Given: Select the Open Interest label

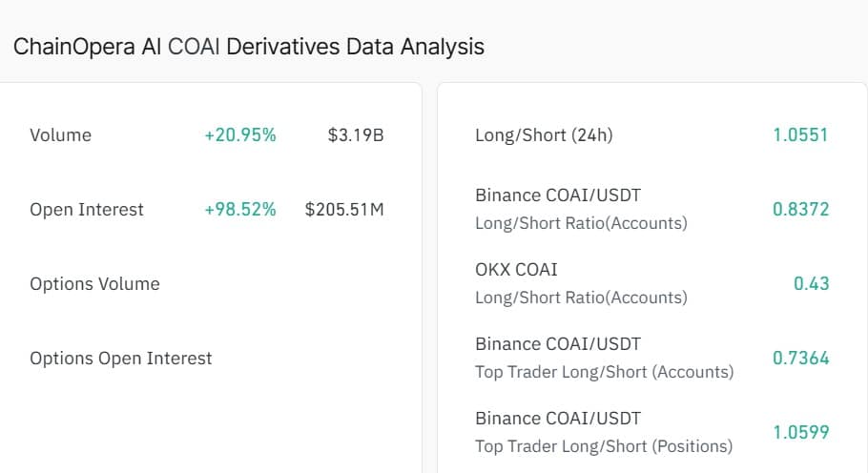Looking at the screenshot, I should click(x=87, y=210).
